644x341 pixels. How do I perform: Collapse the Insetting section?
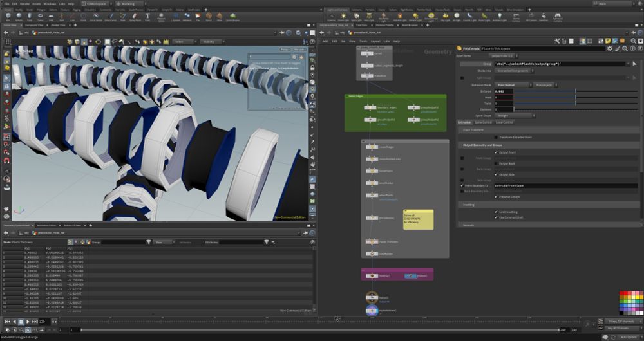[549, 205]
